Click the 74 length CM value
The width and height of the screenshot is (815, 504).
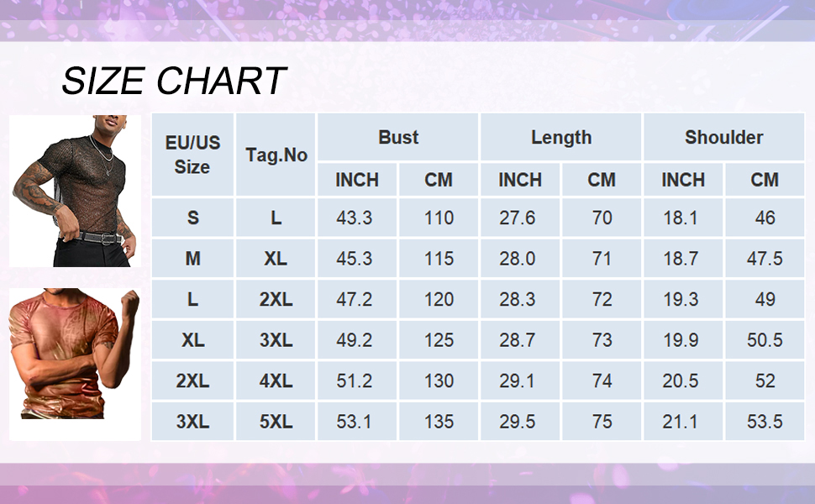tap(602, 381)
